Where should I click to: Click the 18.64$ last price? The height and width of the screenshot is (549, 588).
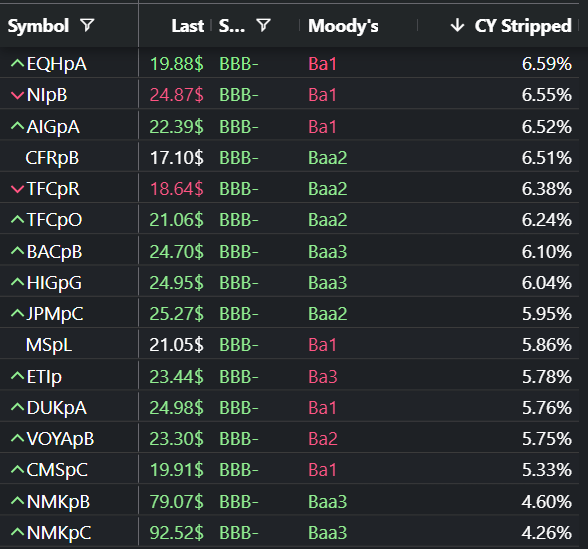click(x=177, y=189)
